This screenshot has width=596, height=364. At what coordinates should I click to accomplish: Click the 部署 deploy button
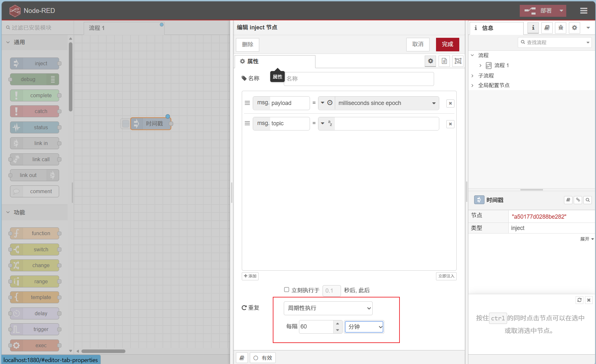point(538,11)
